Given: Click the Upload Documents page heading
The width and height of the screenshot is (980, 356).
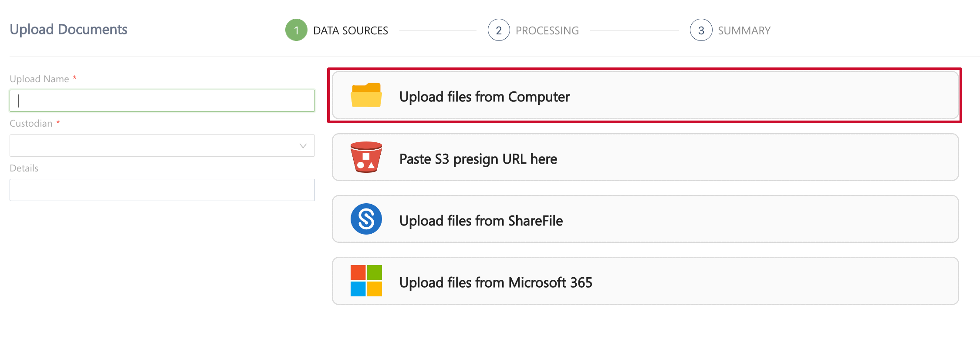Looking at the screenshot, I should pyautogui.click(x=68, y=29).
